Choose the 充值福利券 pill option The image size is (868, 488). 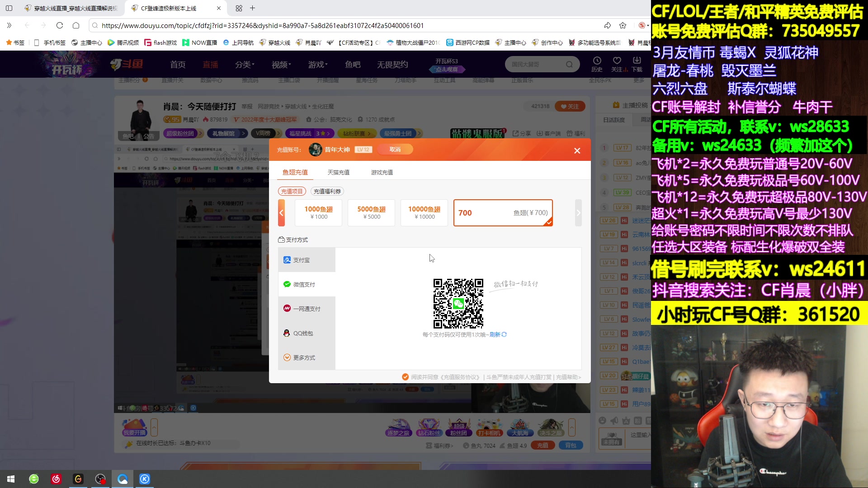coord(327,191)
